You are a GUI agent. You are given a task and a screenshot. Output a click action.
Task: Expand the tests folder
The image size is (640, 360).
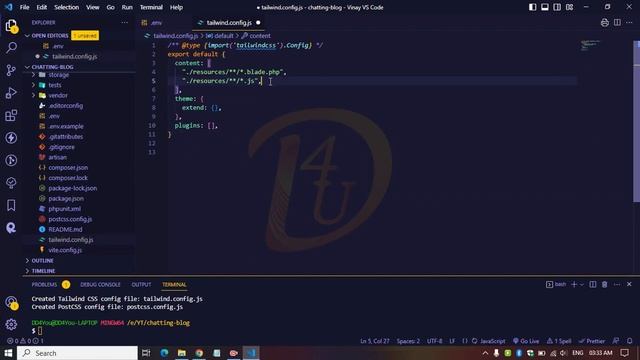click(x=55, y=85)
